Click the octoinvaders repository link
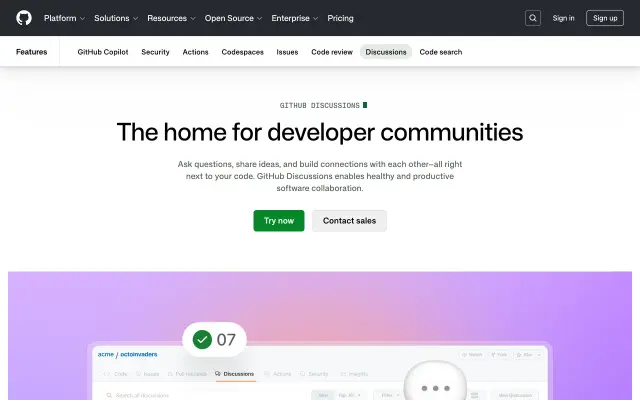 tap(139, 354)
